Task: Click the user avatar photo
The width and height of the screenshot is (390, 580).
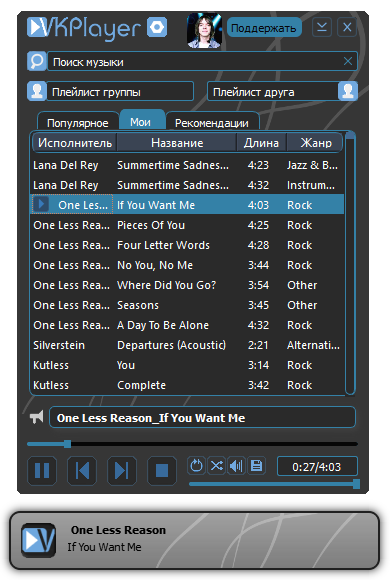Action: click(x=204, y=30)
